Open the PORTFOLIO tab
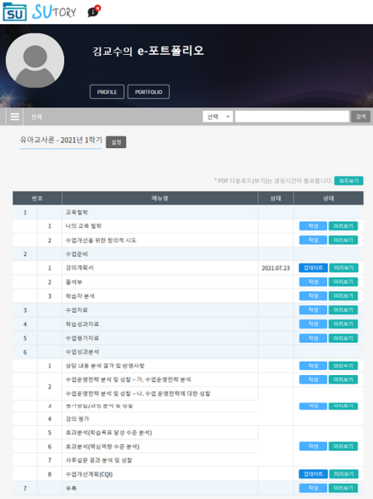This screenshot has height=499, width=373. [149, 92]
